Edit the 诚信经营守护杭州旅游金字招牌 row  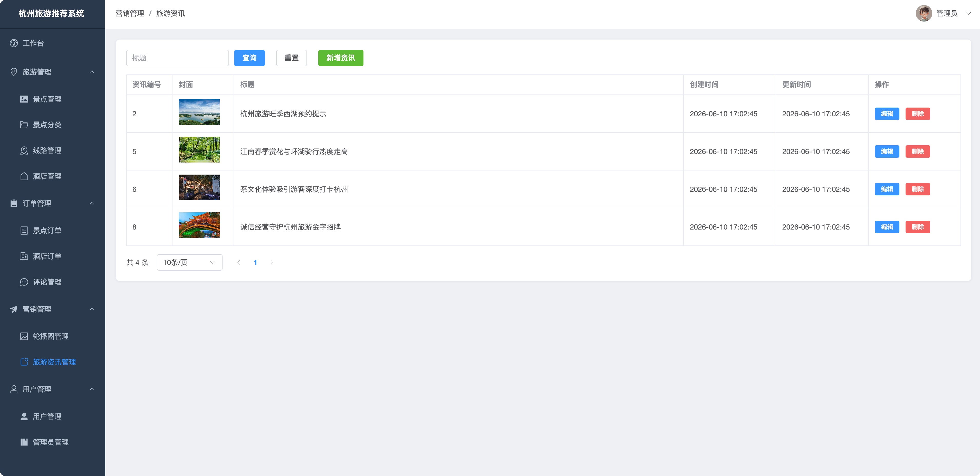coord(887,227)
